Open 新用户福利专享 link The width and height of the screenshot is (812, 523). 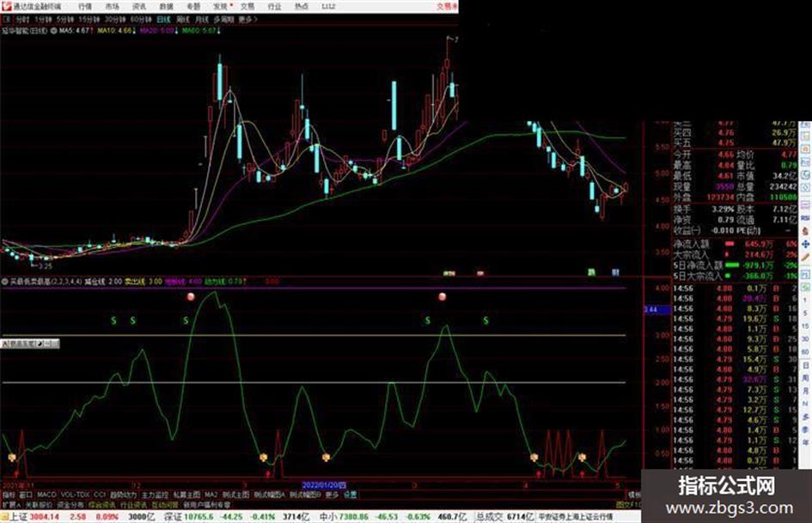coord(206,504)
